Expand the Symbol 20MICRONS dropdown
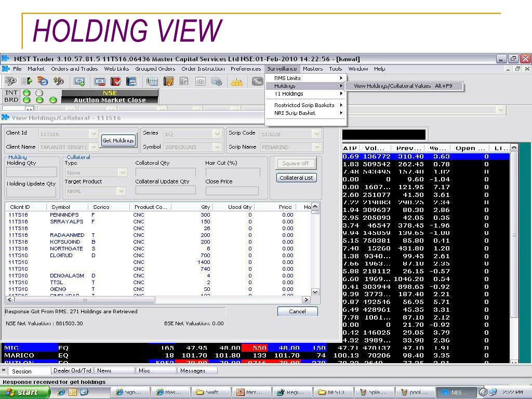This screenshot has width=532, height=399. tap(218, 147)
